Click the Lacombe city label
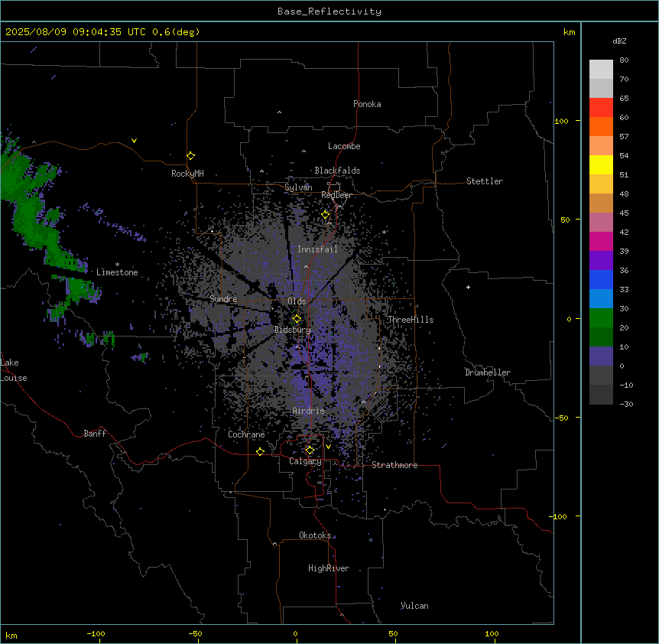659x644 pixels. pos(344,146)
